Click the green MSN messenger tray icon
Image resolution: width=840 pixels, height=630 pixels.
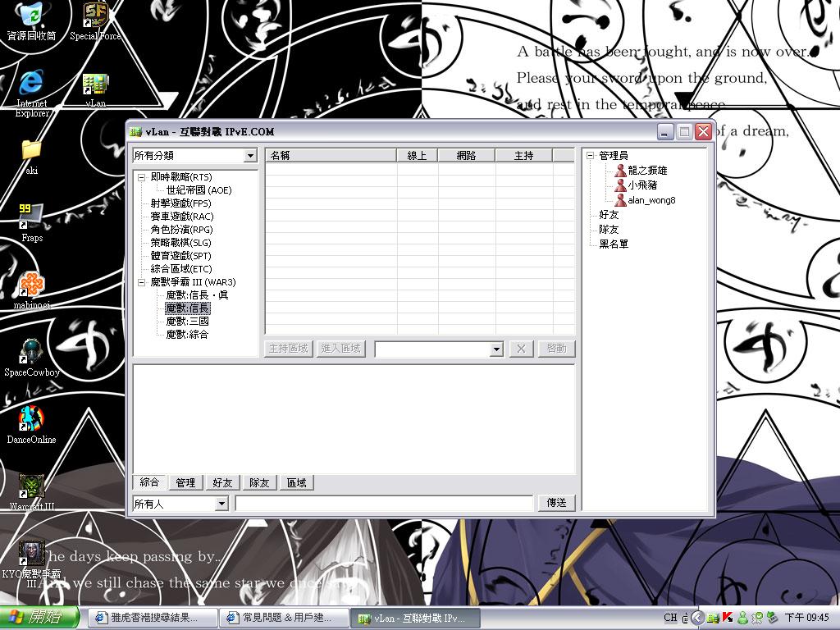742,618
